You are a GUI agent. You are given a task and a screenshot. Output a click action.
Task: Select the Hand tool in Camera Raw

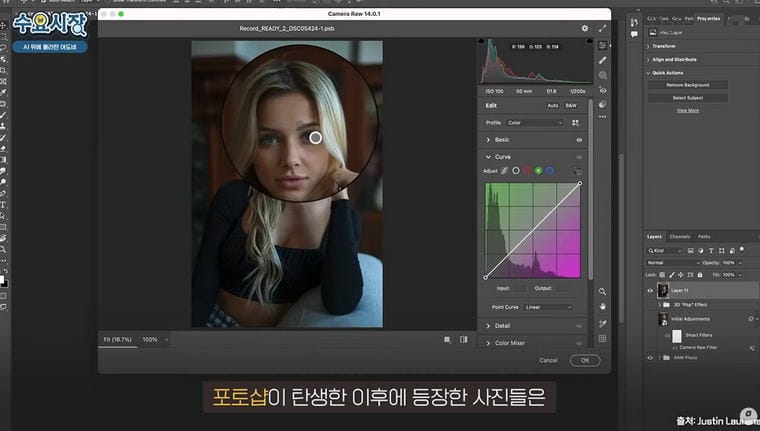[602, 307]
